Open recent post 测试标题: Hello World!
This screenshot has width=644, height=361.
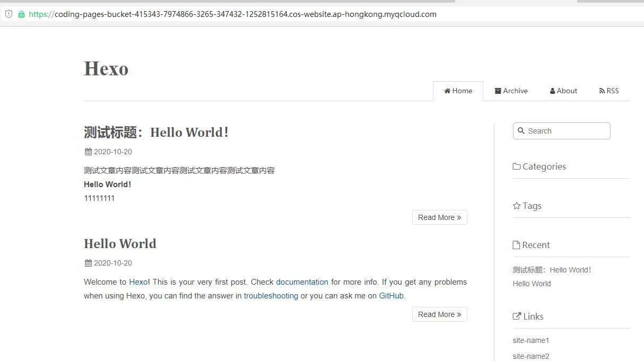tap(552, 270)
